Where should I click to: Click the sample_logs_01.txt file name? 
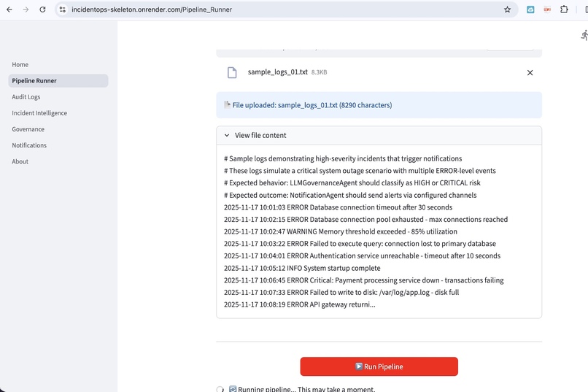pos(277,72)
